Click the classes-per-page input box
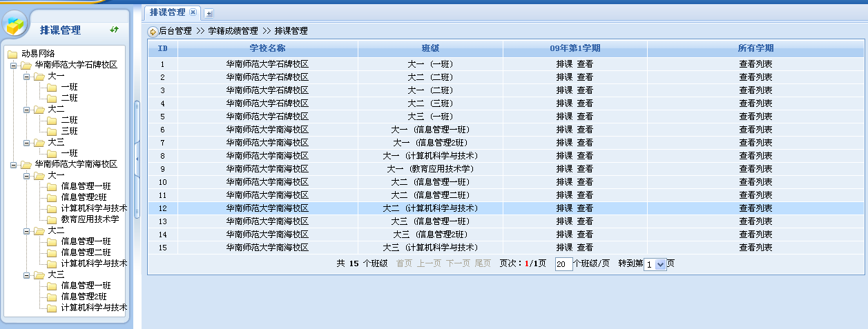 [x=563, y=264]
